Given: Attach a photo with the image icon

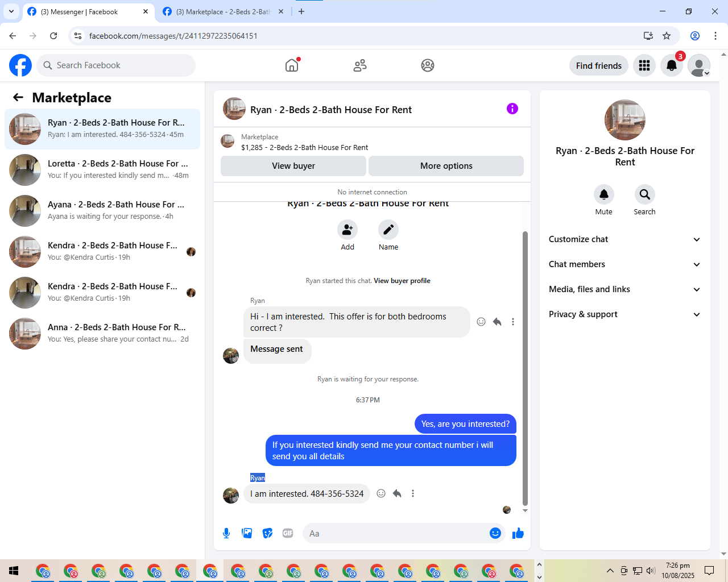Looking at the screenshot, I should (x=247, y=533).
